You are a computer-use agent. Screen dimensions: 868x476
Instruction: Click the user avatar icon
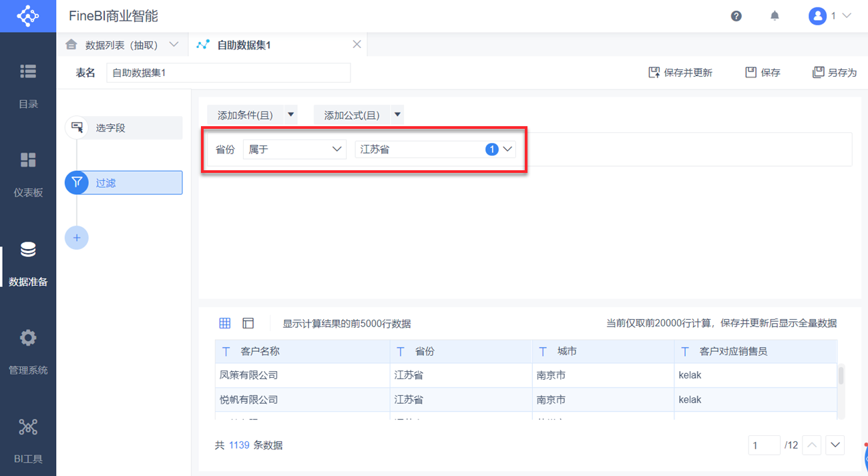click(817, 16)
